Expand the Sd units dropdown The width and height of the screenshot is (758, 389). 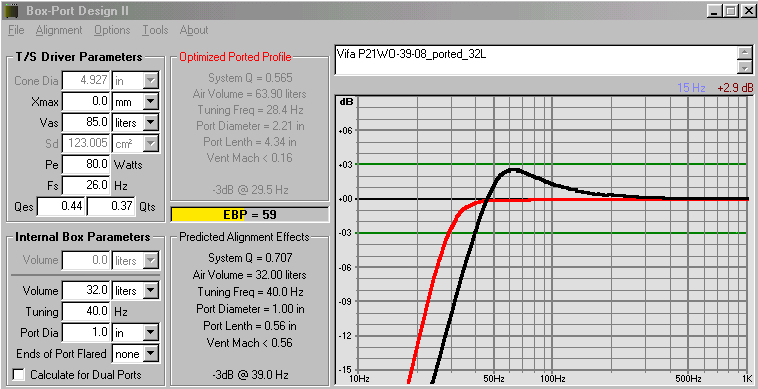coord(152,144)
